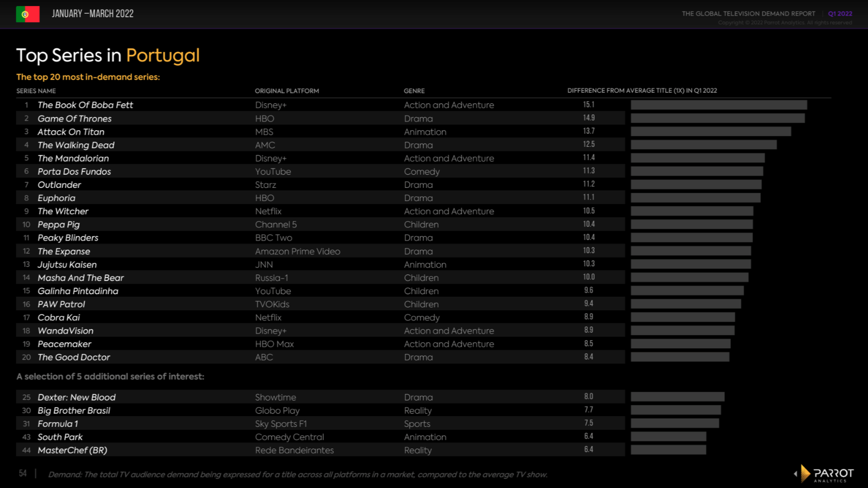This screenshot has height=488, width=868.
Task: Click 'HBO Max' platform cell
Action: (274, 344)
